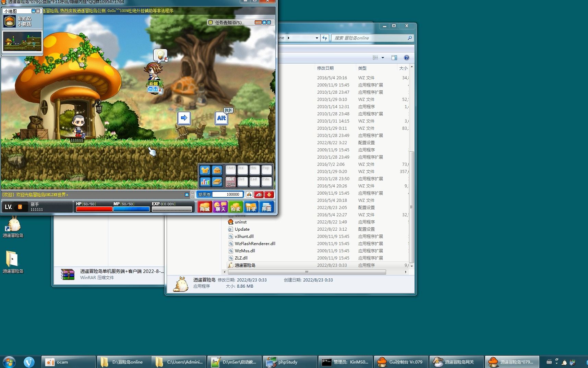Open the equipment window (shirt icon)

pos(205,170)
